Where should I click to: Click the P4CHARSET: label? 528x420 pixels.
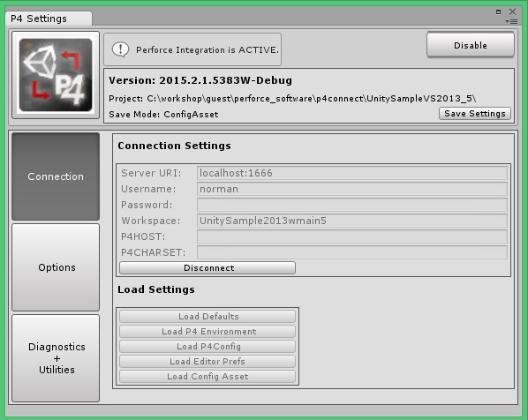(x=154, y=252)
